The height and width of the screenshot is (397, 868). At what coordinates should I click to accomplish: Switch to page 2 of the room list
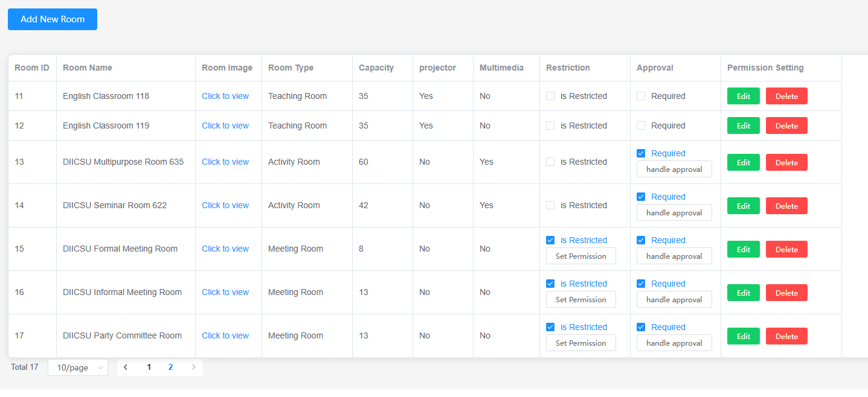(171, 367)
